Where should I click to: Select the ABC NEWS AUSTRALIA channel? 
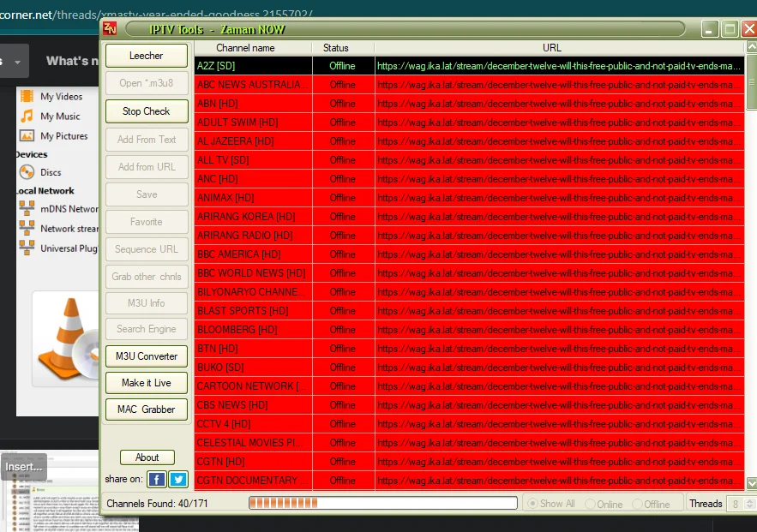(469, 85)
